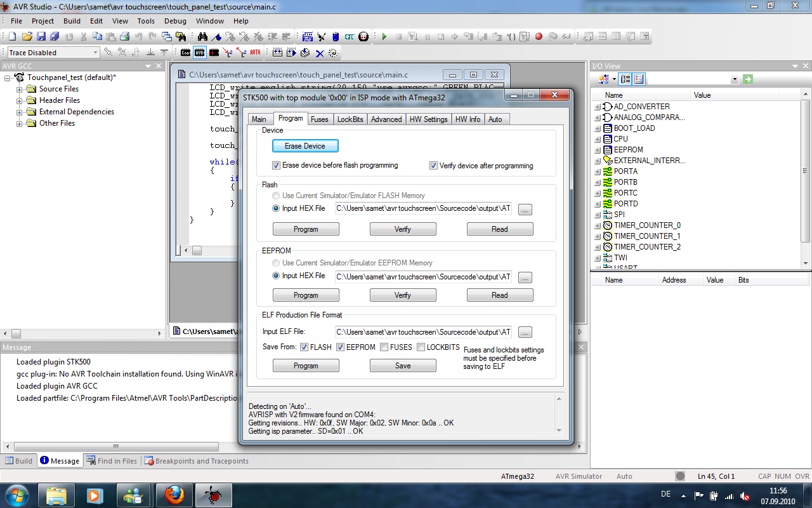Click the red AUTO programming icon
This screenshot has height=508, width=812.
(255, 53)
